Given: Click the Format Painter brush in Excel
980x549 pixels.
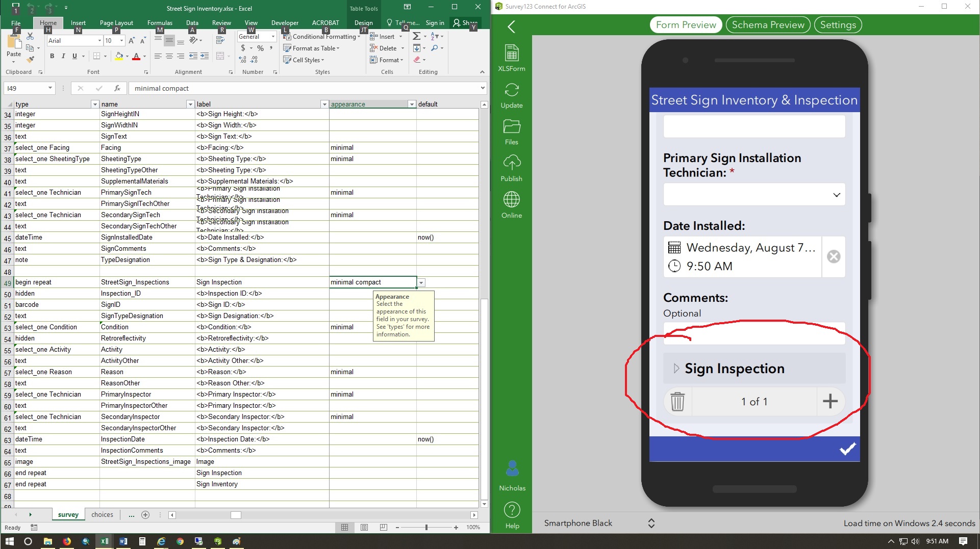Looking at the screenshot, I should point(30,60).
